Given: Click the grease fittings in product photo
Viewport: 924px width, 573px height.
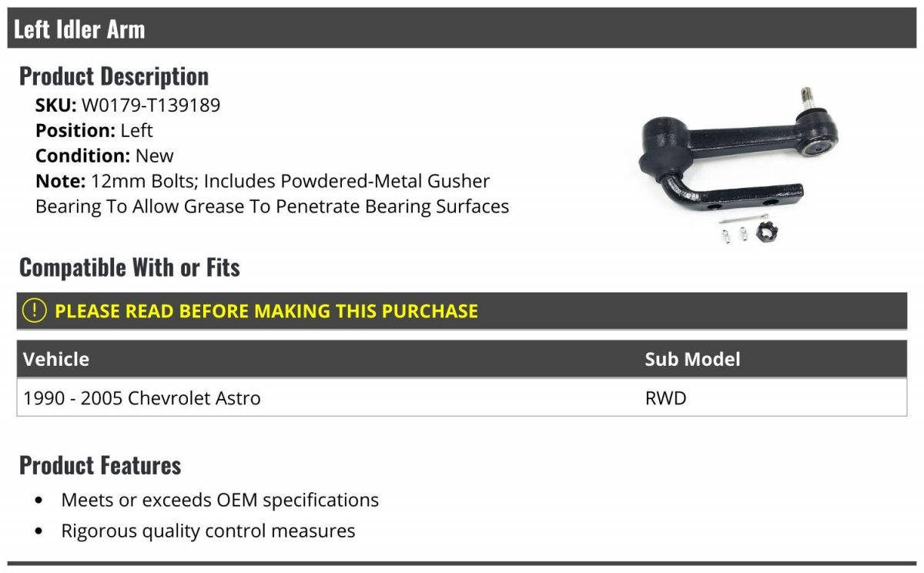Looking at the screenshot, I should tap(735, 234).
